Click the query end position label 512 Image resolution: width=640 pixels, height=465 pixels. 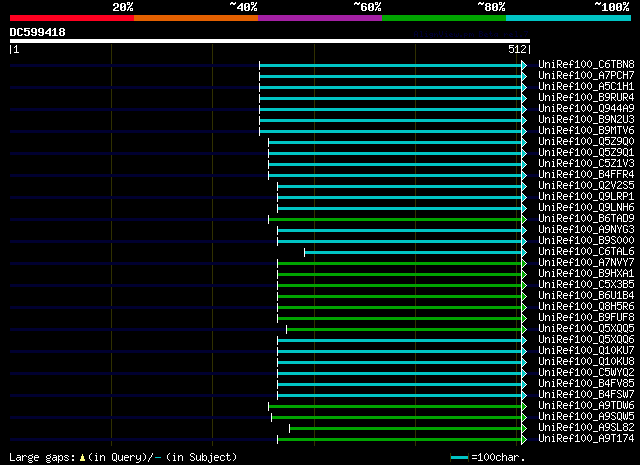pos(517,49)
